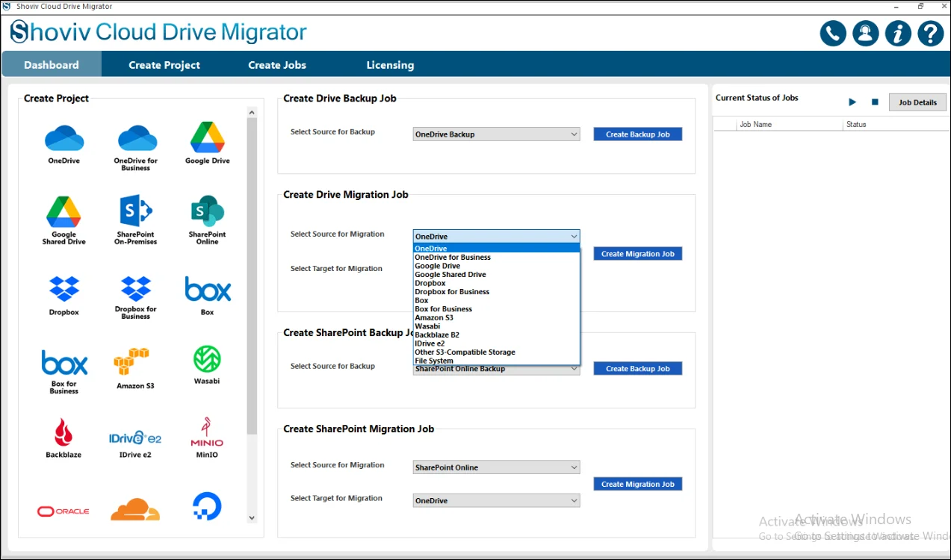Select the Dropbox for Business icon
The height and width of the screenshot is (560, 951).
[x=136, y=288]
